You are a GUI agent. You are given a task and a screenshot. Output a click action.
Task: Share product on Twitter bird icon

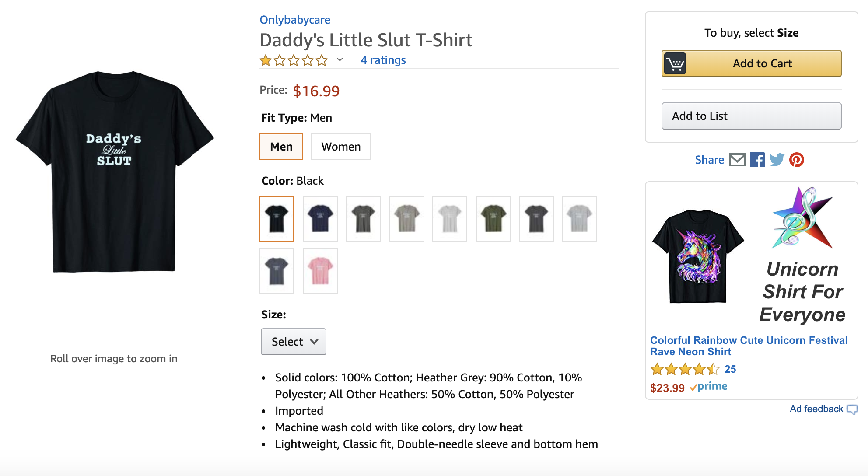coord(777,160)
